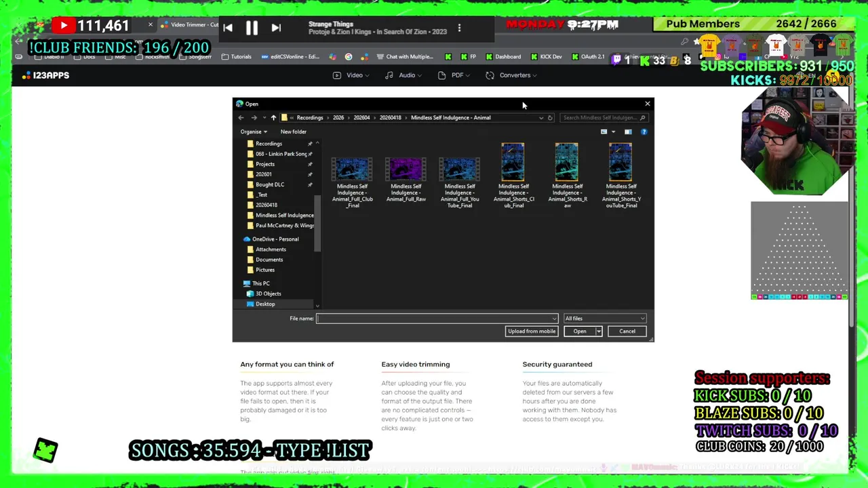Select Animal_Full_Raw video file

click(x=406, y=180)
